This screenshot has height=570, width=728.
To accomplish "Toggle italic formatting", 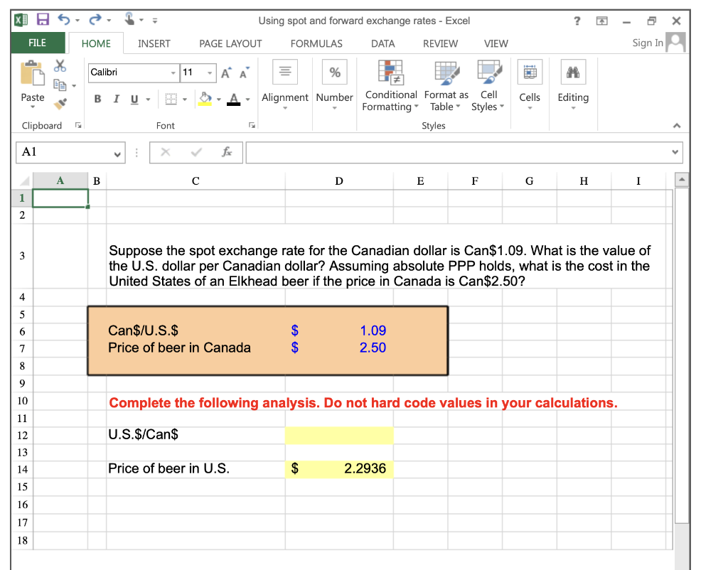I will (x=116, y=99).
